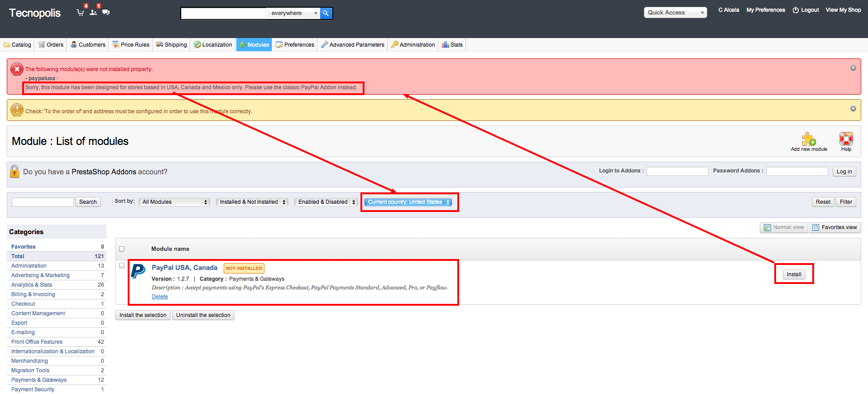Open the Modules menu tab
868x394 pixels.
coord(254,45)
